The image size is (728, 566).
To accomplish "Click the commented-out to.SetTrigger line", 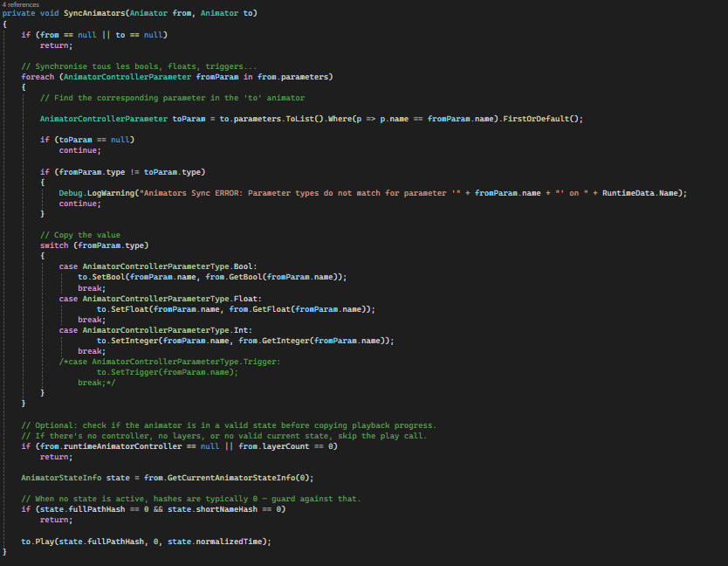I will click(167, 372).
